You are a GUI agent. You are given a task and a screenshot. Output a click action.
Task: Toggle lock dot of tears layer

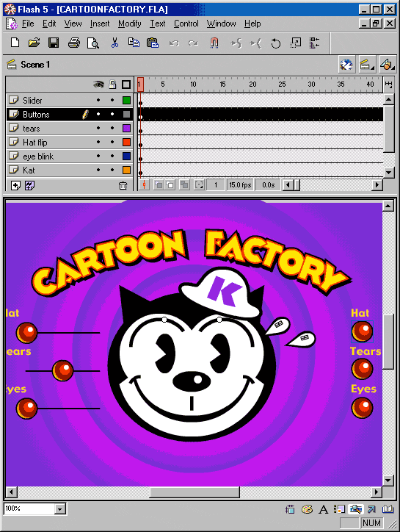pyautogui.click(x=112, y=128)
